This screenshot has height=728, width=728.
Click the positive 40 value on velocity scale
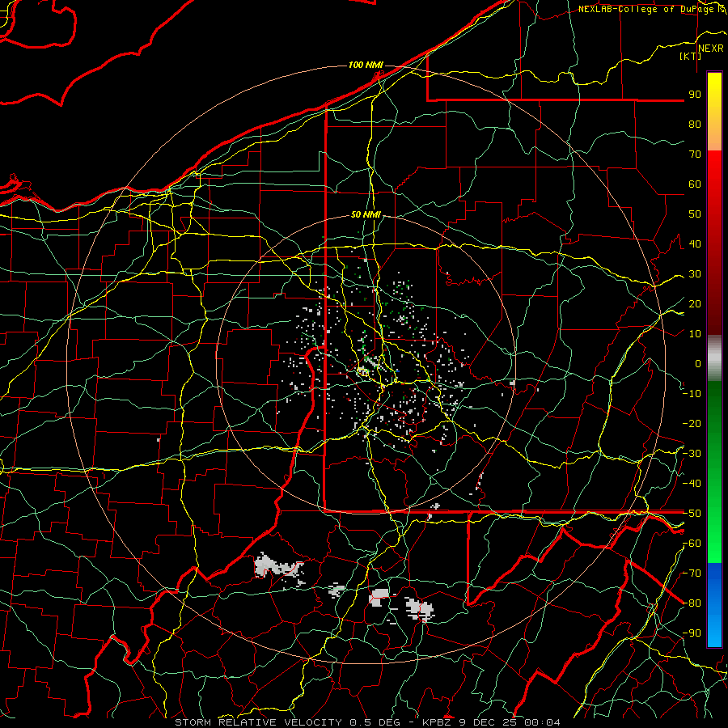pyautogui.click(x=695, y=243)
